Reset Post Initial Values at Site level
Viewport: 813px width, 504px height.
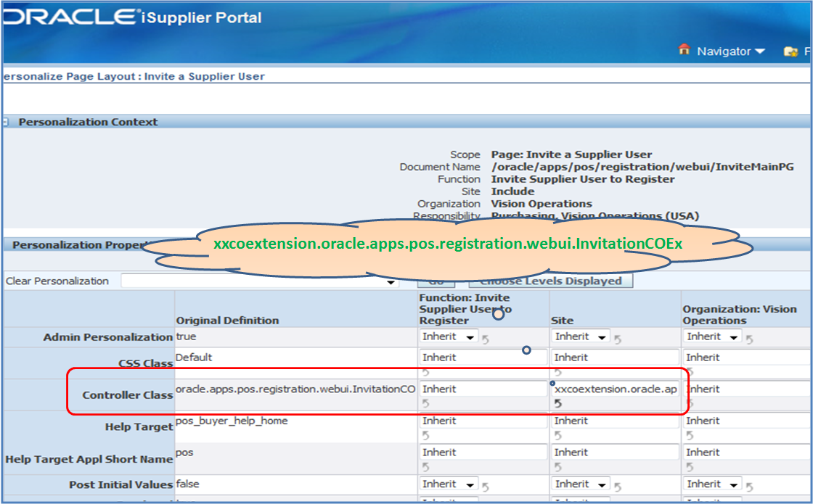pyautogui.click(x=618, y=487)
